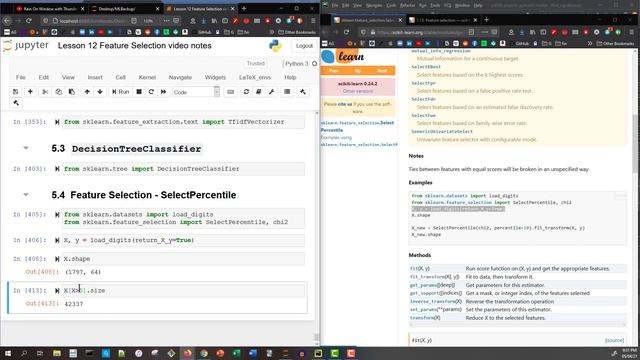640x360 pixels.
Task: Insert a cell below with the plus icon
Action: tap(30, 92)
